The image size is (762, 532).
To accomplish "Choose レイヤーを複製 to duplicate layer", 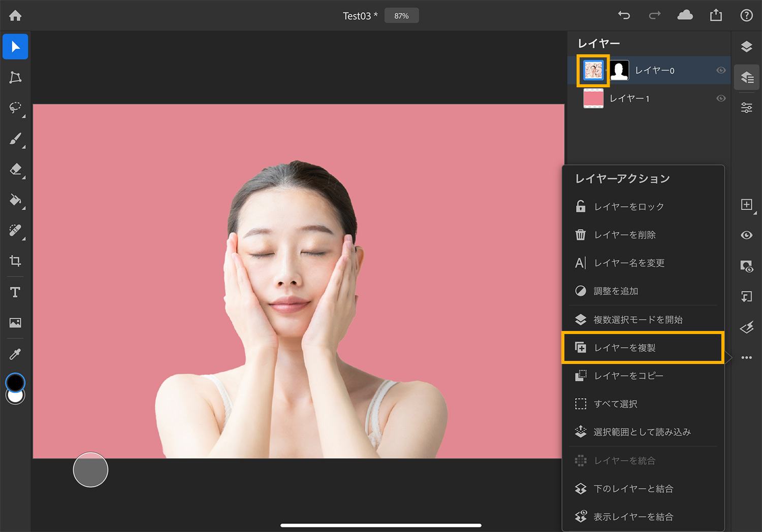I will click(643, 348).
